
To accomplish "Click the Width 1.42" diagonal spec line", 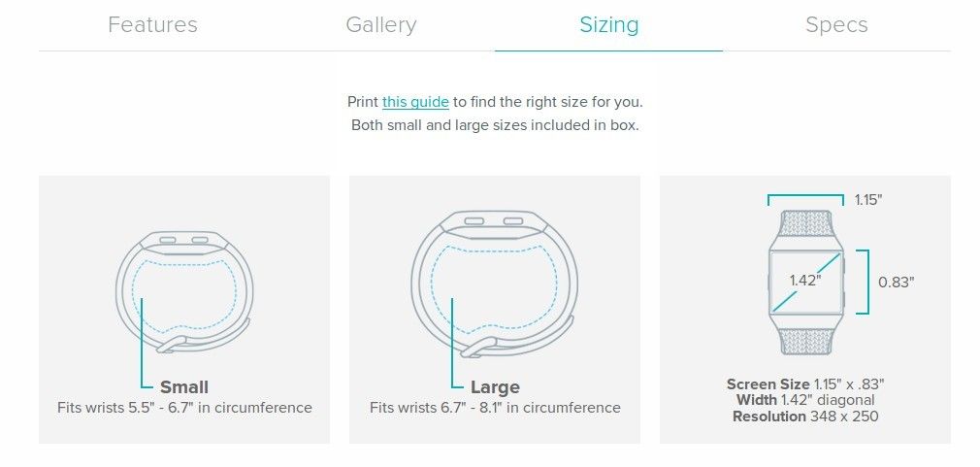I will point(805,400).
